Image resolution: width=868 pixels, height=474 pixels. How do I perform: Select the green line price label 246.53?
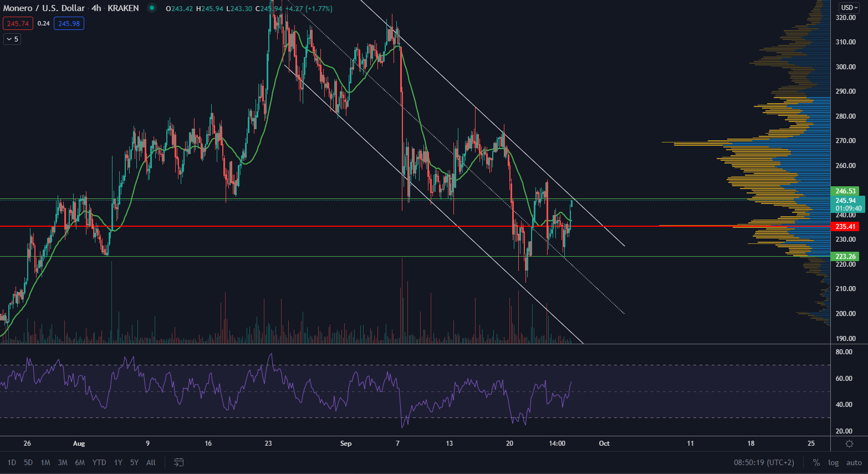coord(845,191)
